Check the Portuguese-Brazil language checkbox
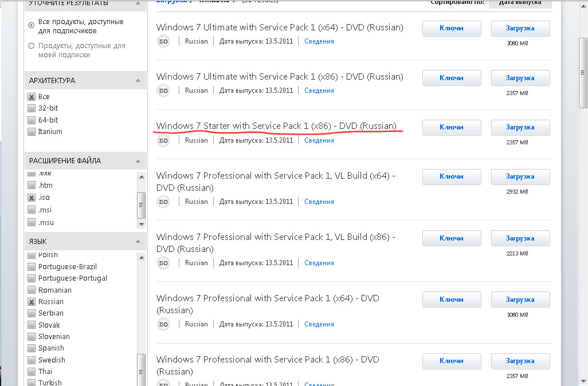Image resolution: width=588 pixels, height=386 pixels. tap(32, 267)
